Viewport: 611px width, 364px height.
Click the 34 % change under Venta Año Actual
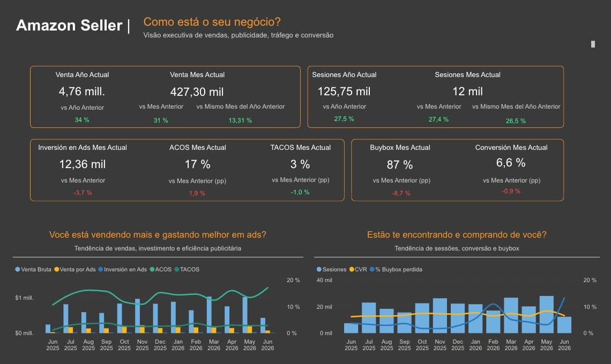click(x=82, y=120)
